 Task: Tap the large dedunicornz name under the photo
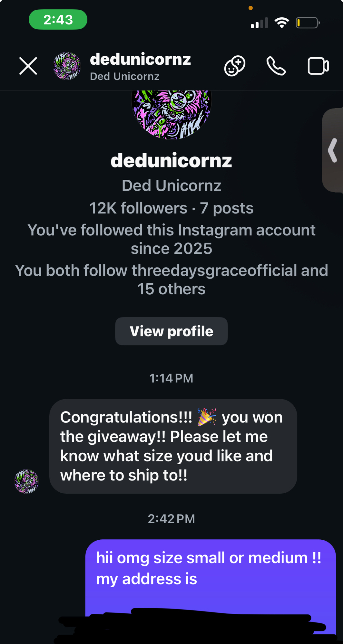coord(171,160)
